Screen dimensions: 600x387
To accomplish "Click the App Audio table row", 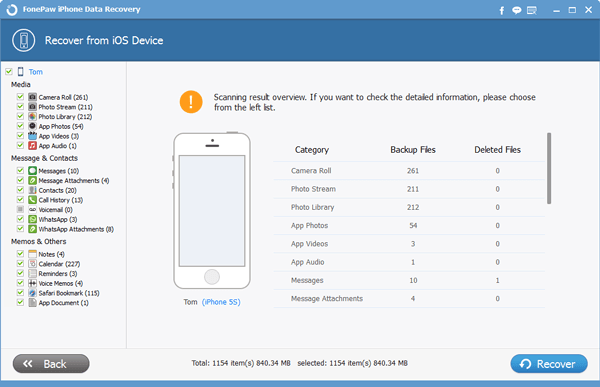I will pyautogui.click(x=409, y=262).
